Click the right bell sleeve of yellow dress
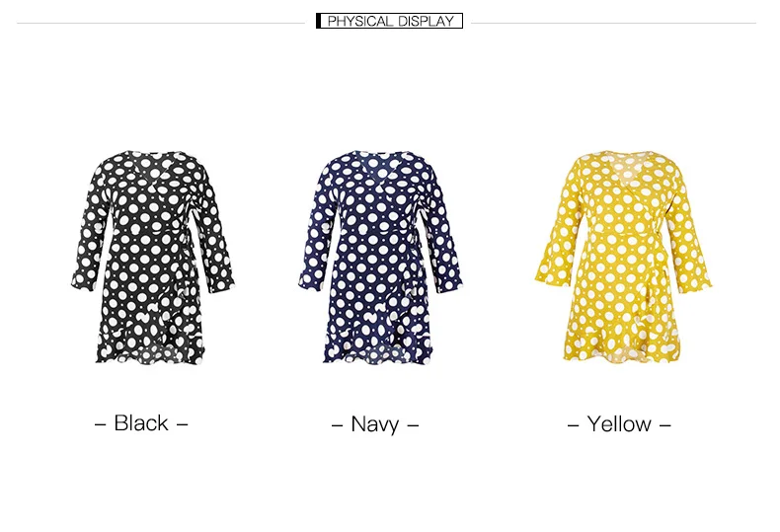Image resolution: width=780 pixels, height=532 pixels. (x=691, y=234)
